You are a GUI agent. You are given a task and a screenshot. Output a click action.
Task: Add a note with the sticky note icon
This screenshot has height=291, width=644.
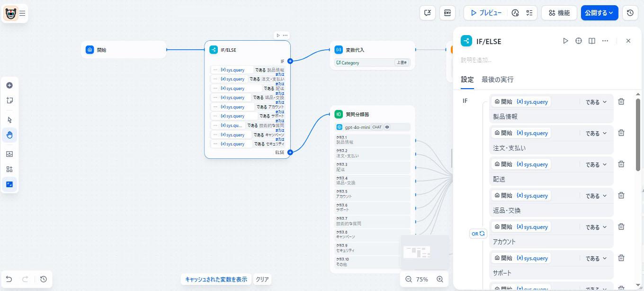point(9,100)
